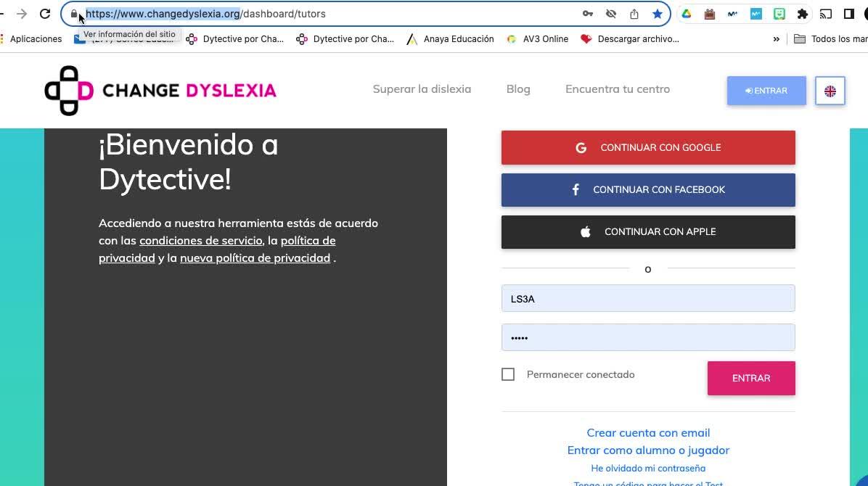Screen dimensions: 868x486
Task: Open the Descargar archivo bookmark
Action: (x=629, y=38)
